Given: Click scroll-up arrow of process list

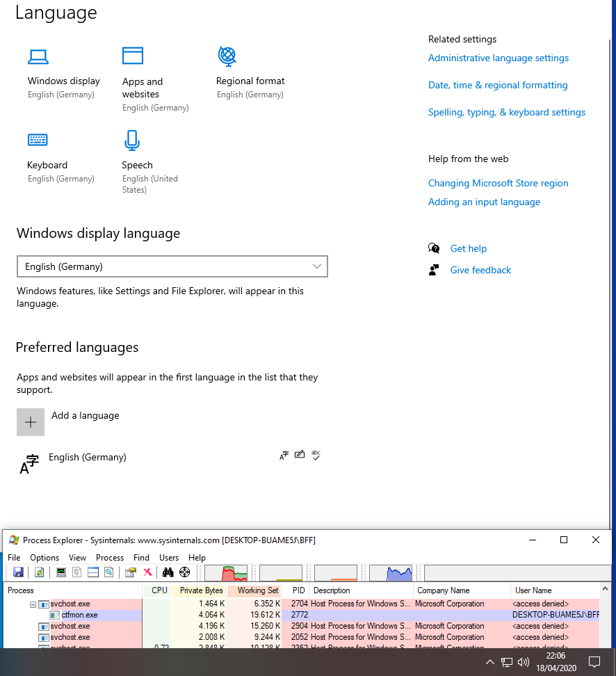Looking at the screenshot, I should coord(605,589).
